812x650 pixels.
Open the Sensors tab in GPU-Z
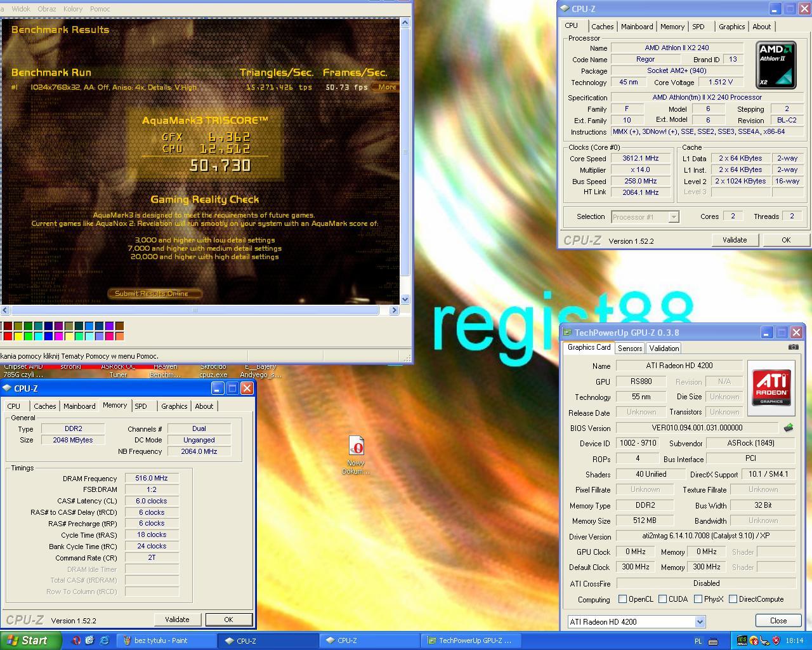(x=630, y=348)
